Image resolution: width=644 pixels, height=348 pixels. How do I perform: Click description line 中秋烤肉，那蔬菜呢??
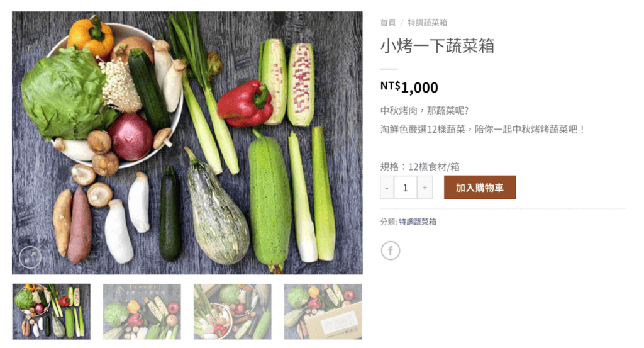point(425,111)
